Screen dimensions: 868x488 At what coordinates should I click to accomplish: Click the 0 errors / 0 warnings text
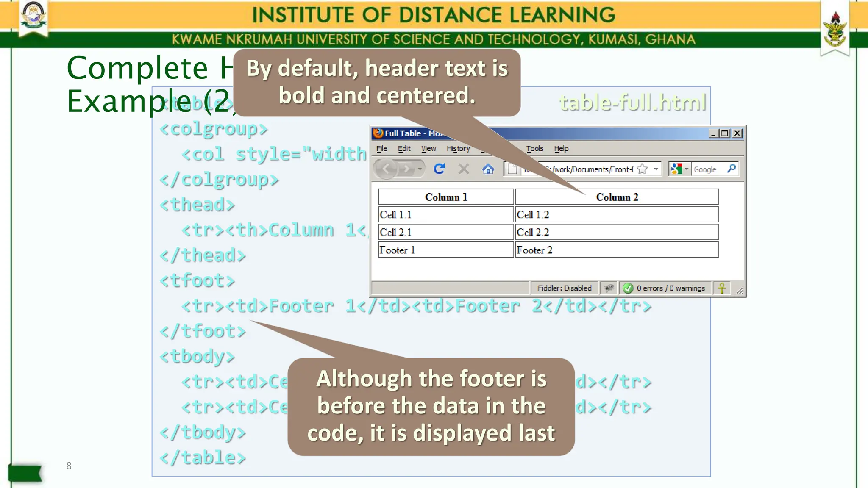pos(670,288)
